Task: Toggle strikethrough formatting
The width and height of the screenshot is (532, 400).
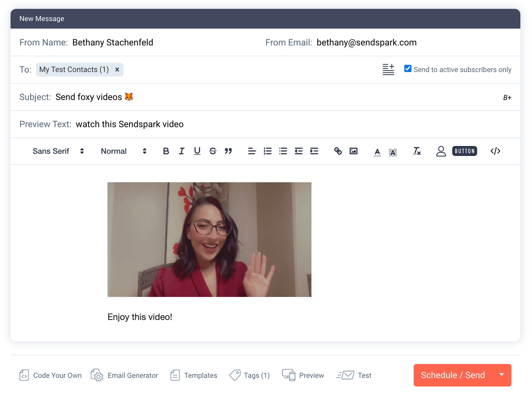Action: pyautogui.click(x=213, y=151)
